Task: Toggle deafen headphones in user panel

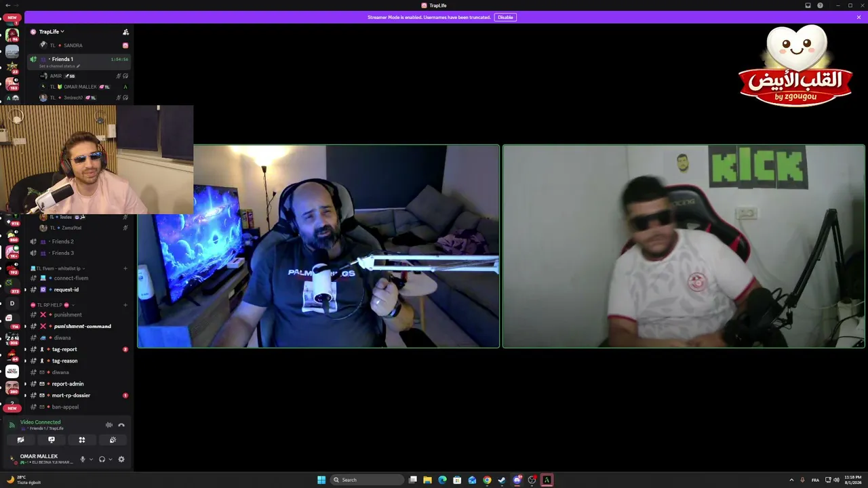Action: pos(102,459)
